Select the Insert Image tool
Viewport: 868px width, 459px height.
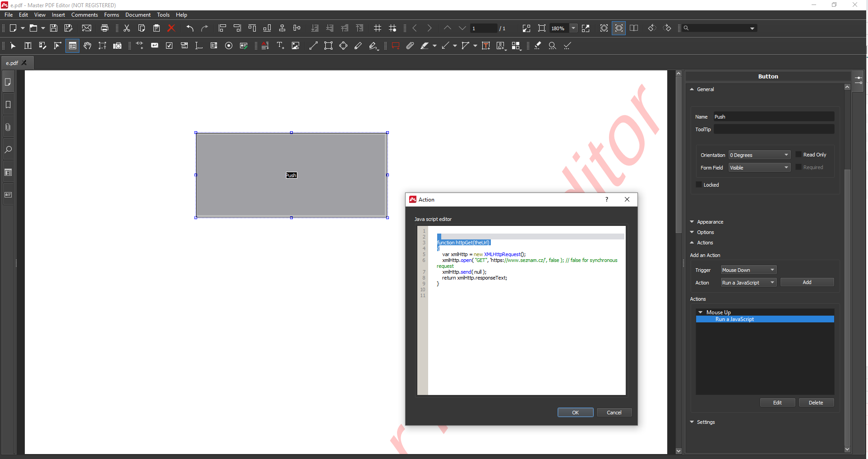coord(295,46)
